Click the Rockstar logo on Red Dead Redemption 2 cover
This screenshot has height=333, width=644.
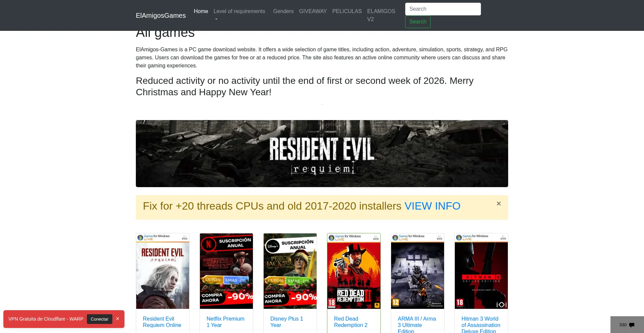pos(377,304)
